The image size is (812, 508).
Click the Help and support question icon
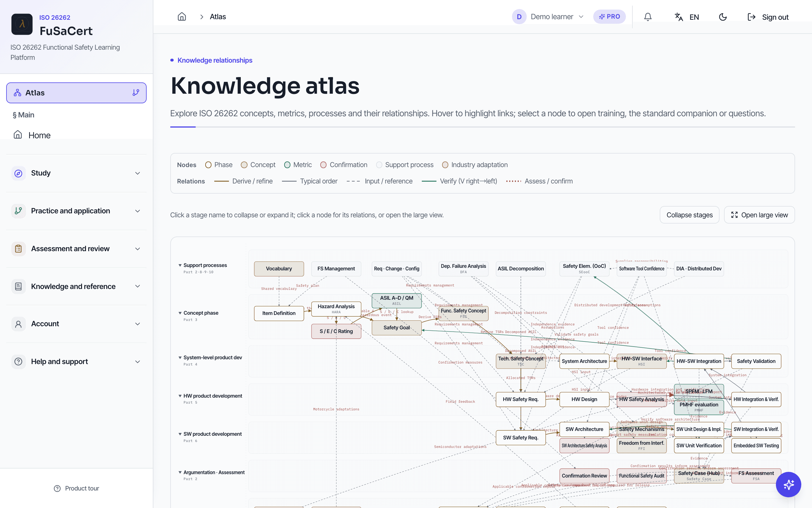click(x=18, y=362)
